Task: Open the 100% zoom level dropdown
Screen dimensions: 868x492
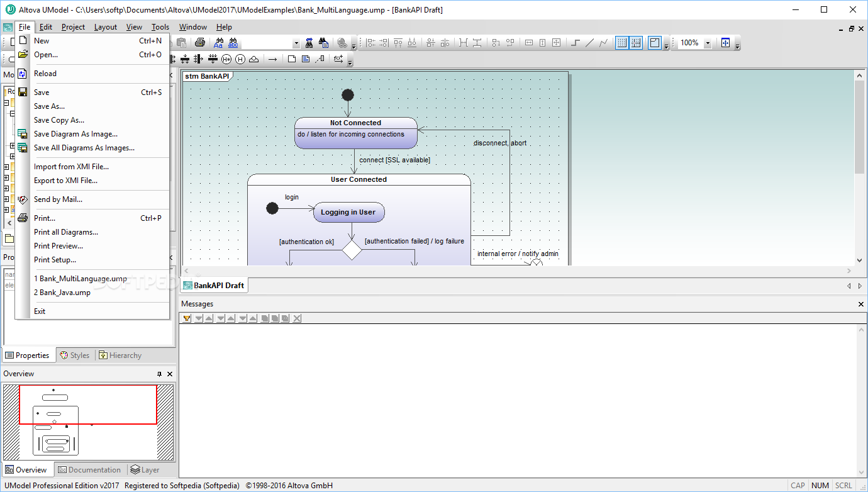Action: [x=708, y=43]
